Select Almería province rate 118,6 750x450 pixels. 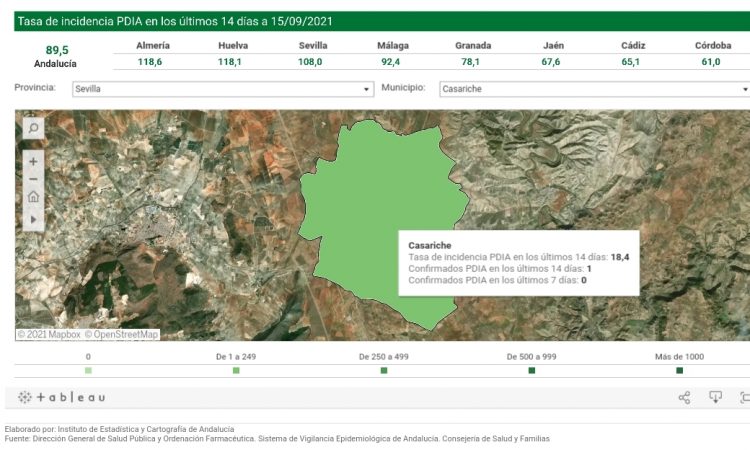click(x=150, y=62)
